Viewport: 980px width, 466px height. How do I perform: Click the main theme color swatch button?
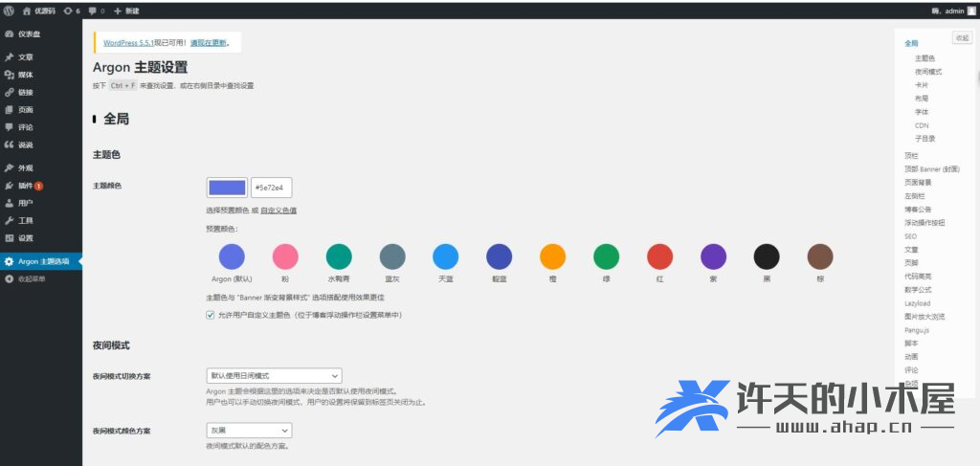(227, 188)
